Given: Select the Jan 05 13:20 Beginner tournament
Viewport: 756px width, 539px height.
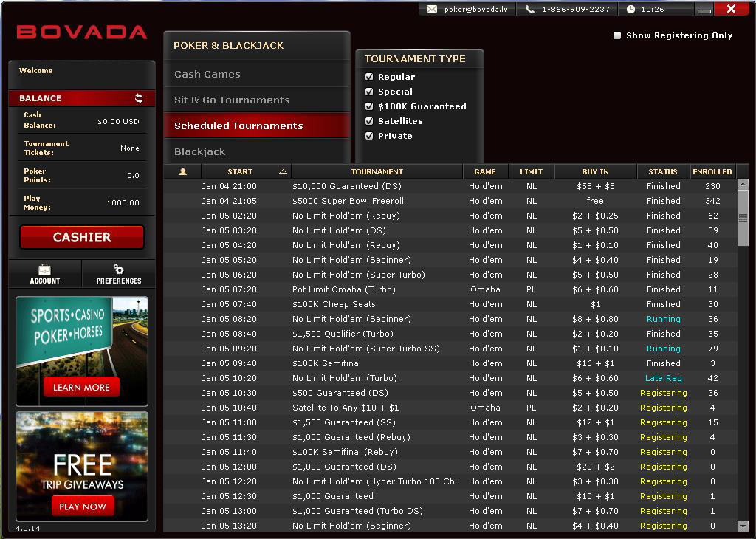Looking at the screenshot, I should [x=450, y=526].
